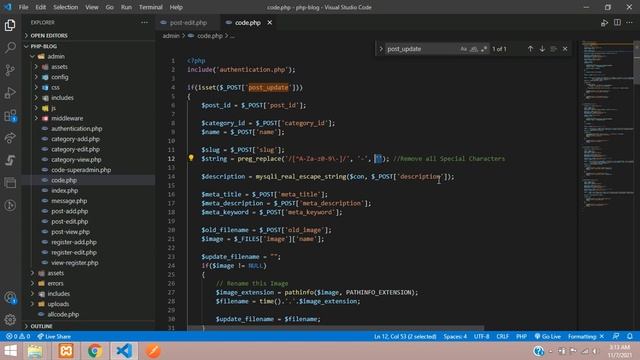Open the File menu
640x360 pixels.
coord(24,7)
